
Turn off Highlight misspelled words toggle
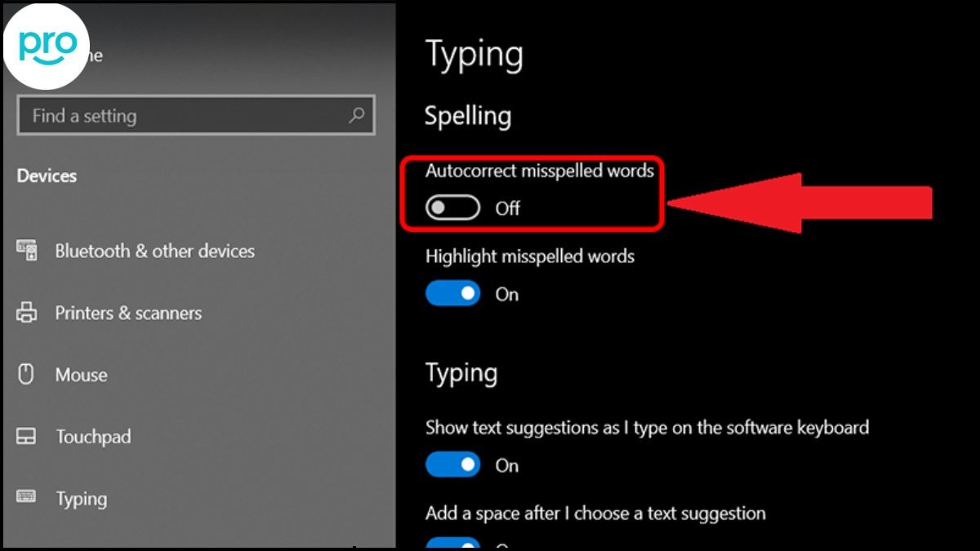pyautogui.click(x=452, y=294)
